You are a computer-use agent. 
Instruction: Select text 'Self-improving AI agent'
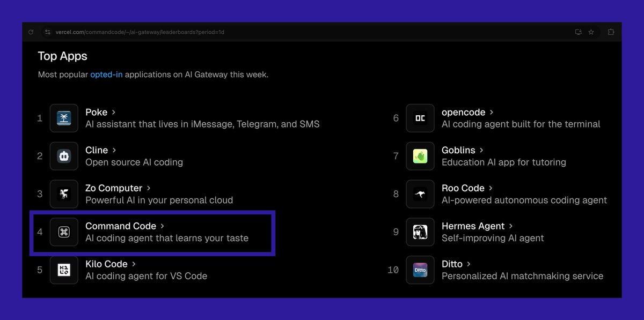tap(493, 238)
